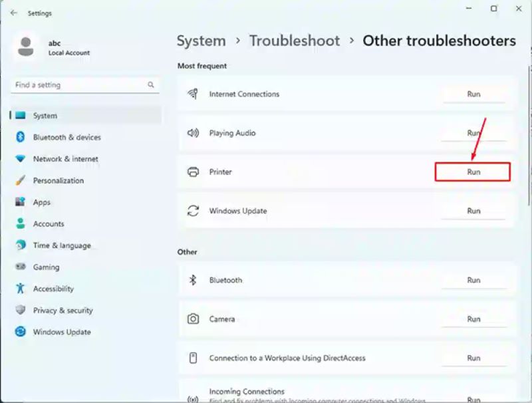Viewport: 532px width, 403px height.
Task: Click the Network & internet wifi icon
Action: coord(21,159)
